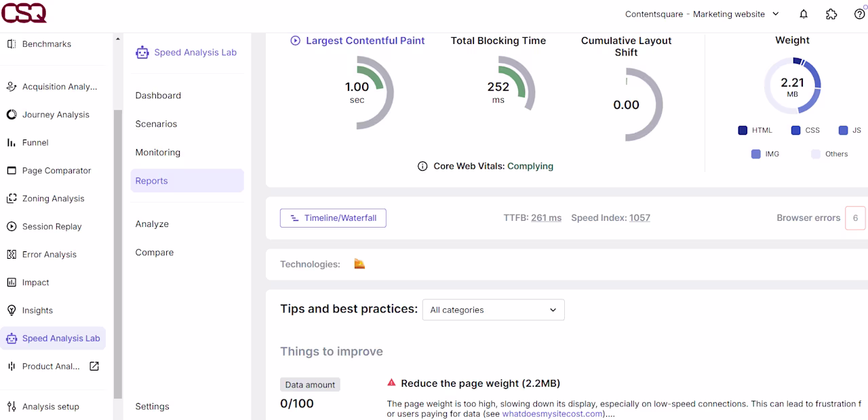Image resolution: width=868 pixels, height=420 pixels.
Task: Click the Zoning Analysis icon
Action: [12, 198]
